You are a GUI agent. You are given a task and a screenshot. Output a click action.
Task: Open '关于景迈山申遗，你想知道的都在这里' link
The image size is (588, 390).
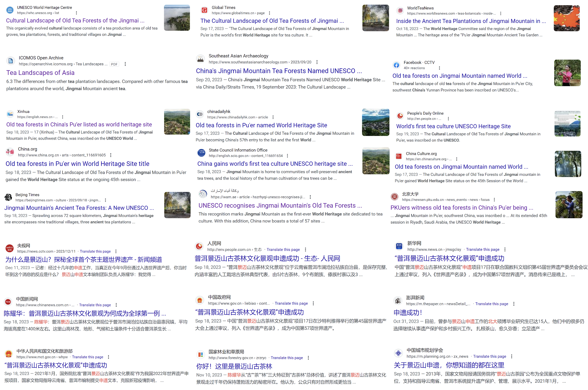449,365
